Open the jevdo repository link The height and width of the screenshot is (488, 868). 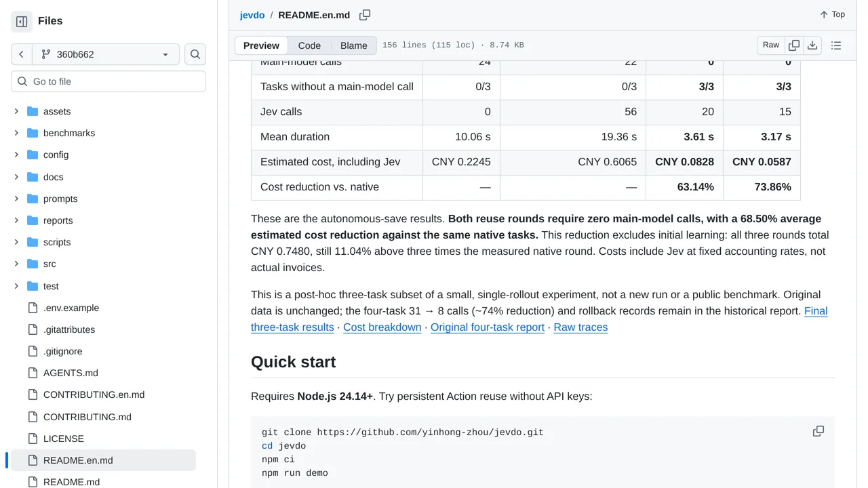pos(252,15)
